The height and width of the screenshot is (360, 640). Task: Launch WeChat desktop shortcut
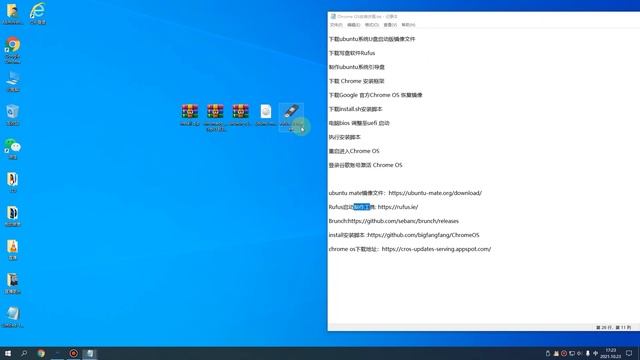pos(13,149)
